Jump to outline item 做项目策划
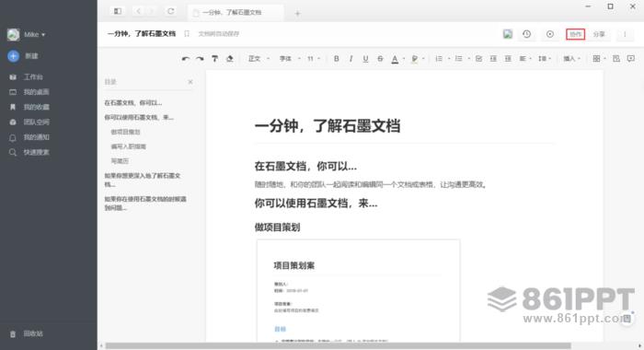The image size is (644, 350). (126, 132)
